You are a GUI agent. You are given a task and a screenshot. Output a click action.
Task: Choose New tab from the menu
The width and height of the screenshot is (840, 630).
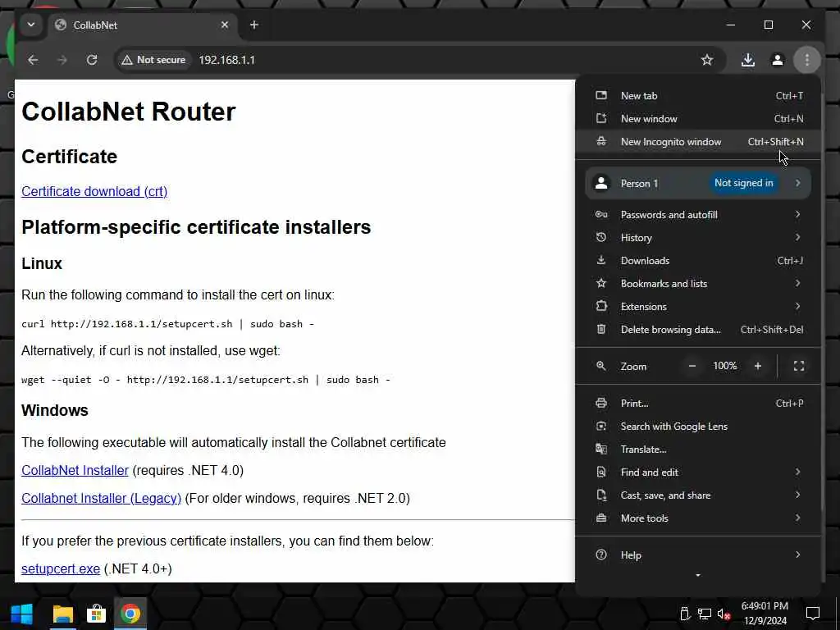[x=698, y=96]
